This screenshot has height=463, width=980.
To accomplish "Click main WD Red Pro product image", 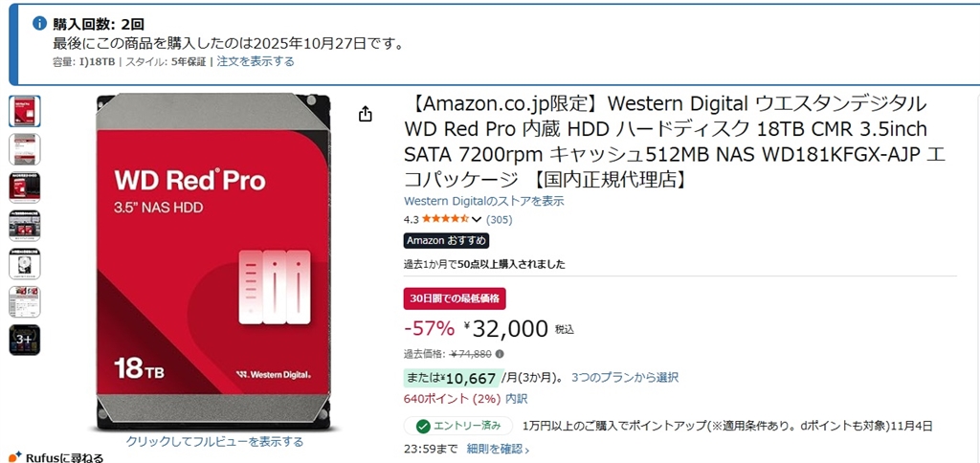I will [214, 258].
